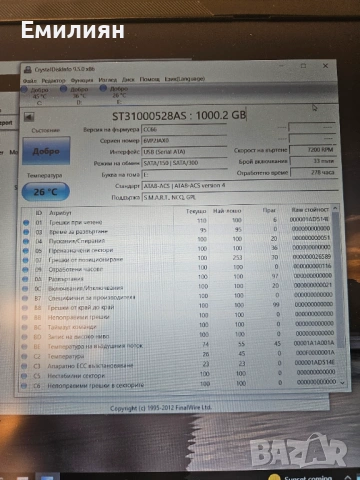Image resolution: width=360 pixels, height=480 pixels.
Task: Select drive D: tab showing 36 °C
Action: (x=76, y=96)
